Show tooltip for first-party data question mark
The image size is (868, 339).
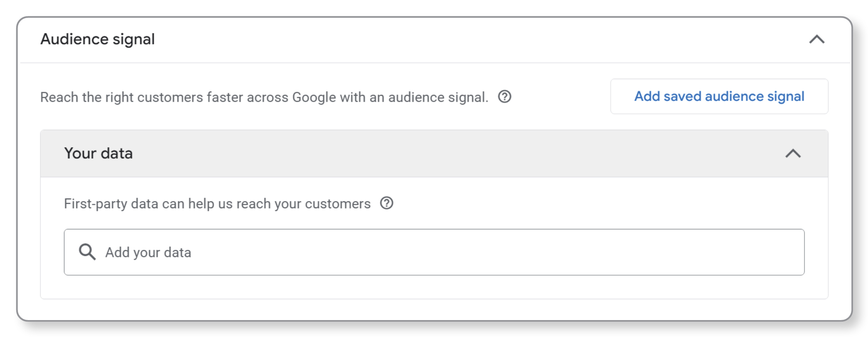click(x=387, y=203)
